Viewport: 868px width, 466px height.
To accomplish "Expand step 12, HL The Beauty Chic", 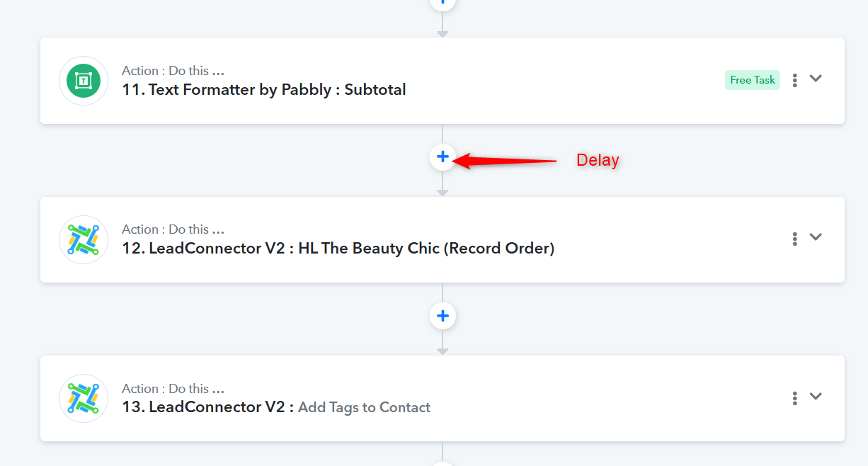I will pyautogui.click(x=816, y=237).
